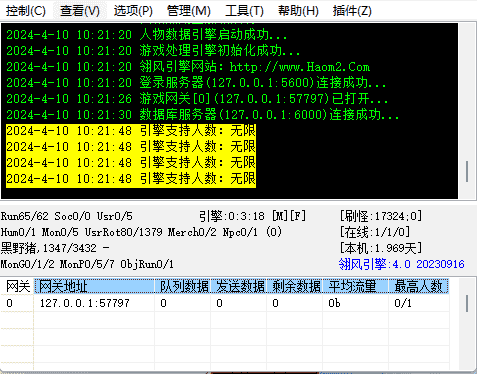Open the 查看(V) menu
This screenshot has height=374, width=477.
tap(80, 11)
